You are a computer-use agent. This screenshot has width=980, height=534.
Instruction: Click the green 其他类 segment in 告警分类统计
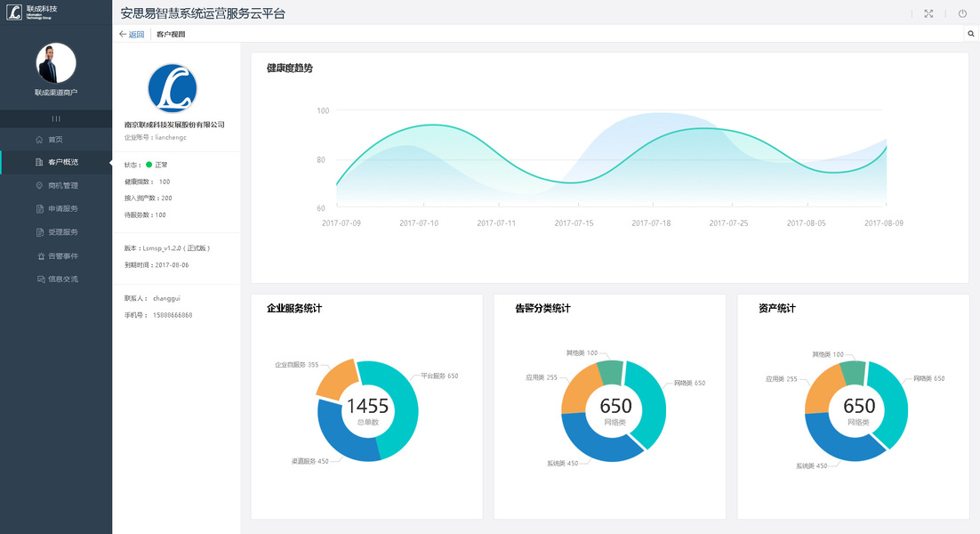coord(610,372)
